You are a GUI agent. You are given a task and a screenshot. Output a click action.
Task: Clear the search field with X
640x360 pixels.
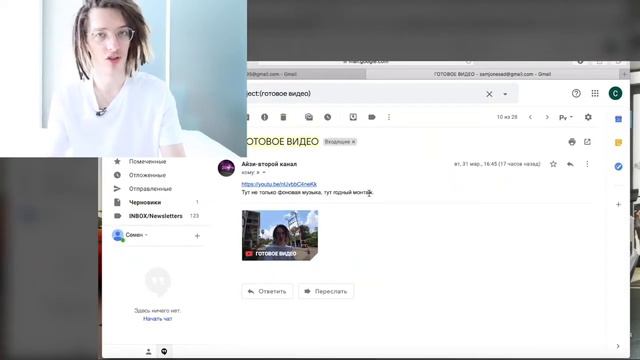pos(489,94)
